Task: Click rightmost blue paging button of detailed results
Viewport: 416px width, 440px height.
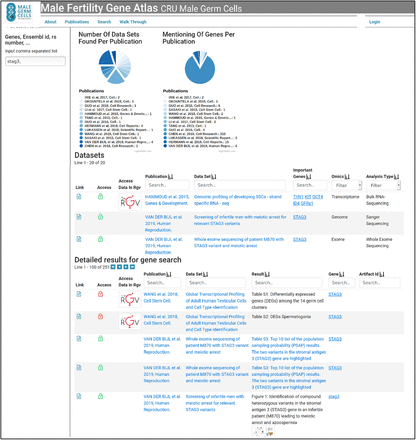Action: coord(133,267)
